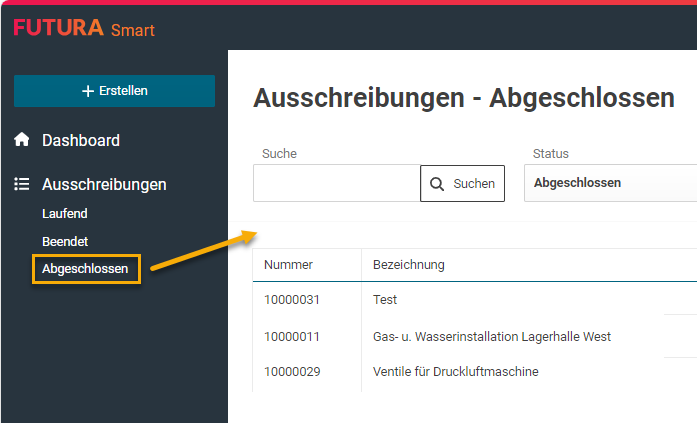
Task: Open Ventile für Druckluftmaschine entry
Action: click(455, 372)
